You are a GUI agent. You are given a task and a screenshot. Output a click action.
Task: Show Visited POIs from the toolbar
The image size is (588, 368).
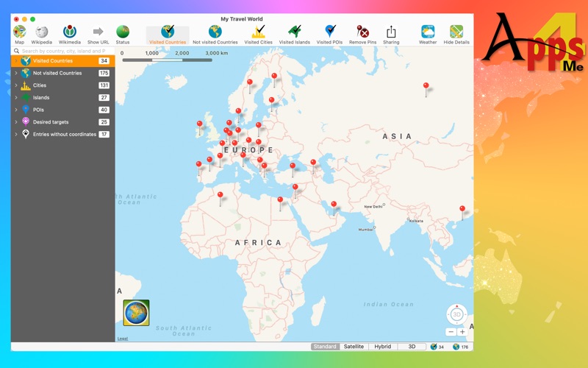click(329, 35)
